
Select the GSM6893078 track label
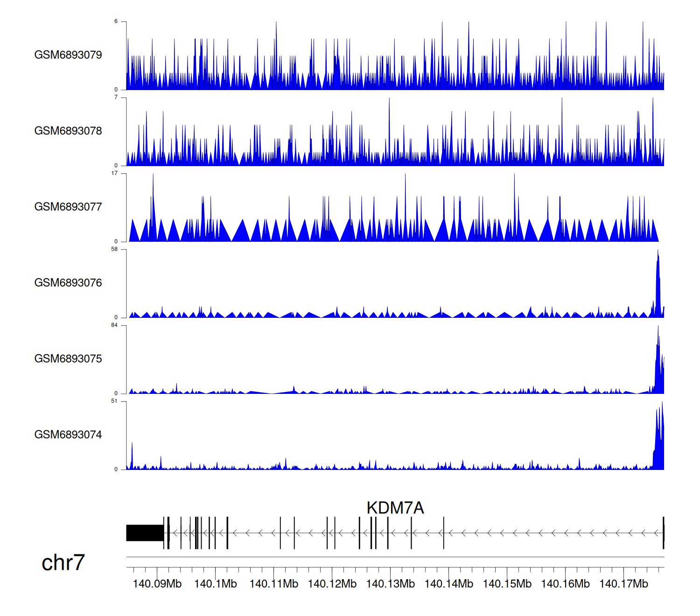[x=68, y=131]
